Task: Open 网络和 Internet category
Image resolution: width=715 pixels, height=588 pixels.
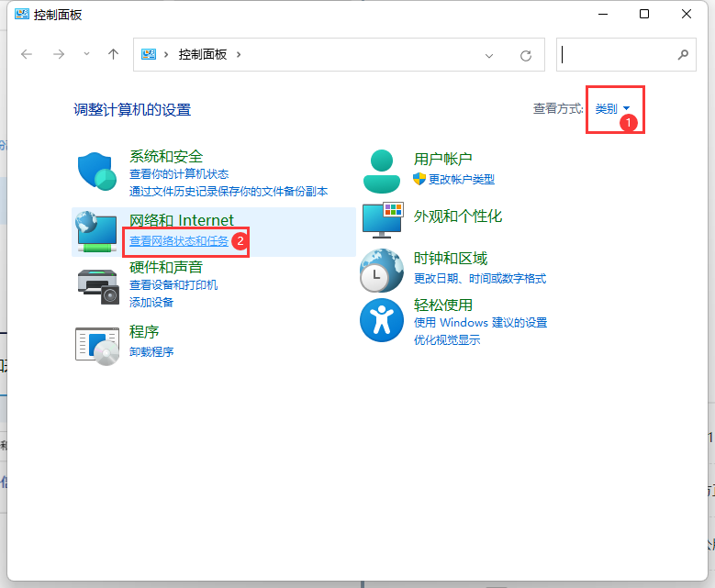Action: [182, 220]
